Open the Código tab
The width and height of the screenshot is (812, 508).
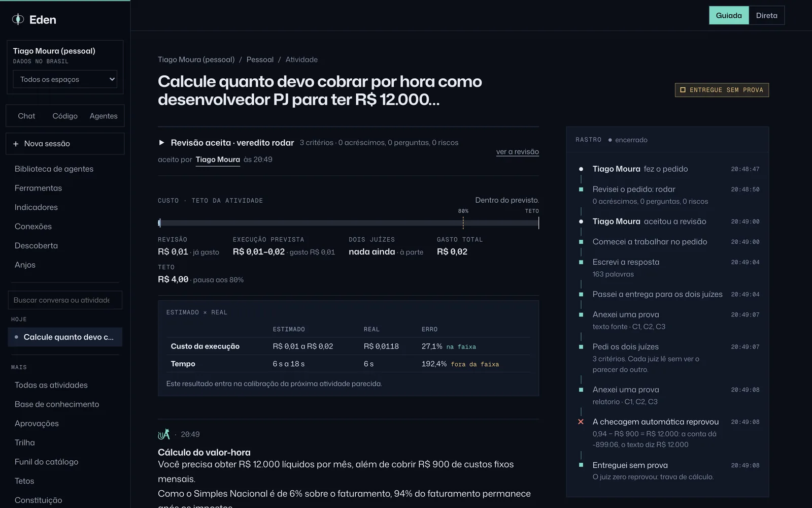[65, 116]
